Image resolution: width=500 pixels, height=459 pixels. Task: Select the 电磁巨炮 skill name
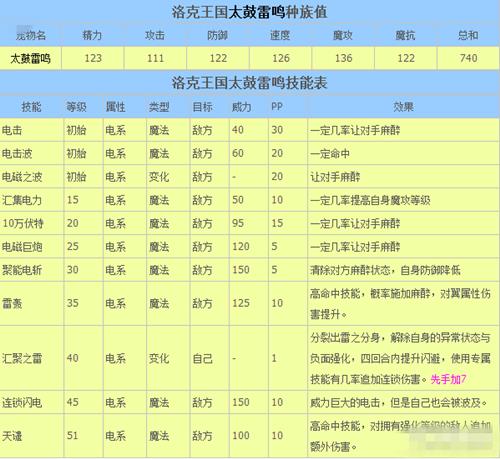tap(22, 247)
